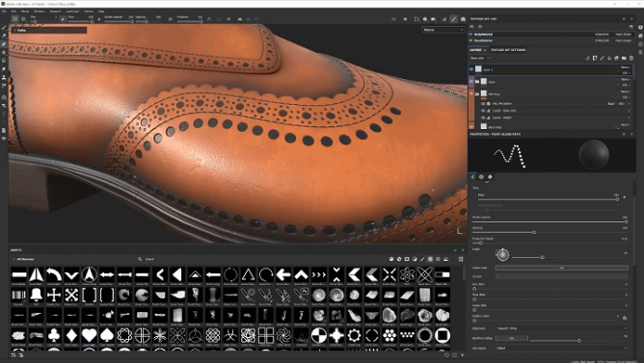The height and width of the screenshot is (363, 644).
Task: Click the add folder icon in Layers panel
Action: pos(624,58)
